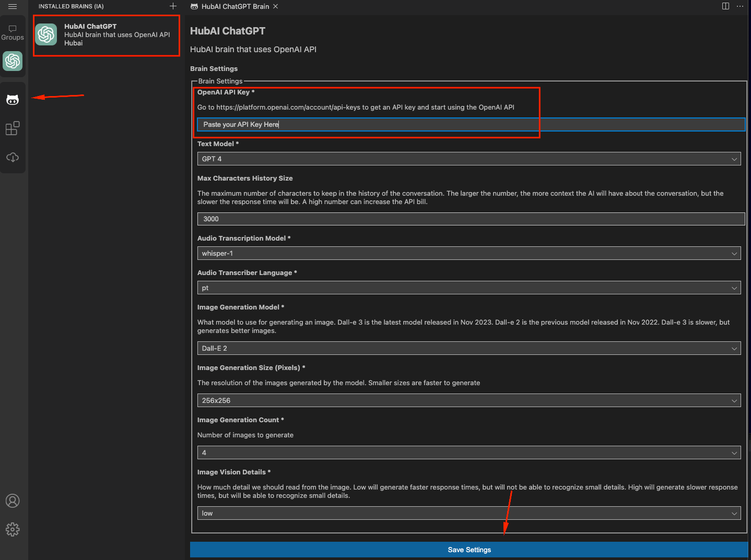Split the editor with layout icon
751x560 pixels.
click(725, 6)
